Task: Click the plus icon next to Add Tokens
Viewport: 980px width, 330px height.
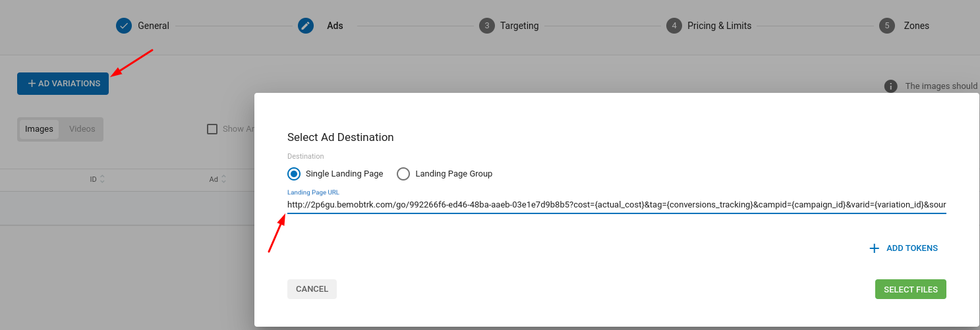Action: [875, 248]
